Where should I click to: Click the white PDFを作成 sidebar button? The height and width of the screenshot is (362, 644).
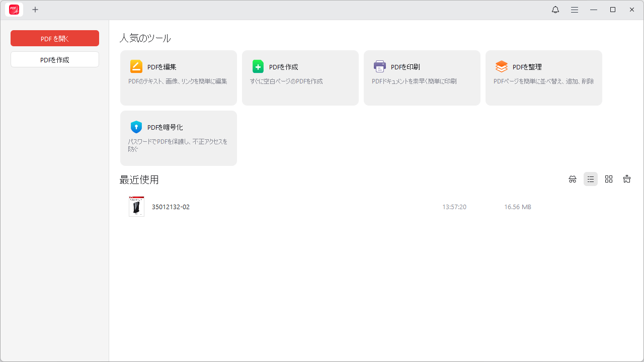[x=55, y=59]
